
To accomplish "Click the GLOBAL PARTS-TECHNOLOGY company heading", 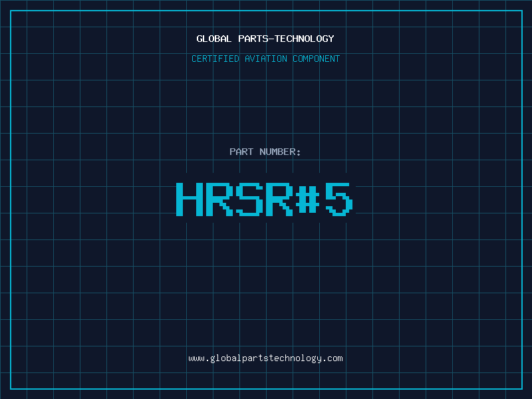I will pyautogui.click(x=265, y=39).
